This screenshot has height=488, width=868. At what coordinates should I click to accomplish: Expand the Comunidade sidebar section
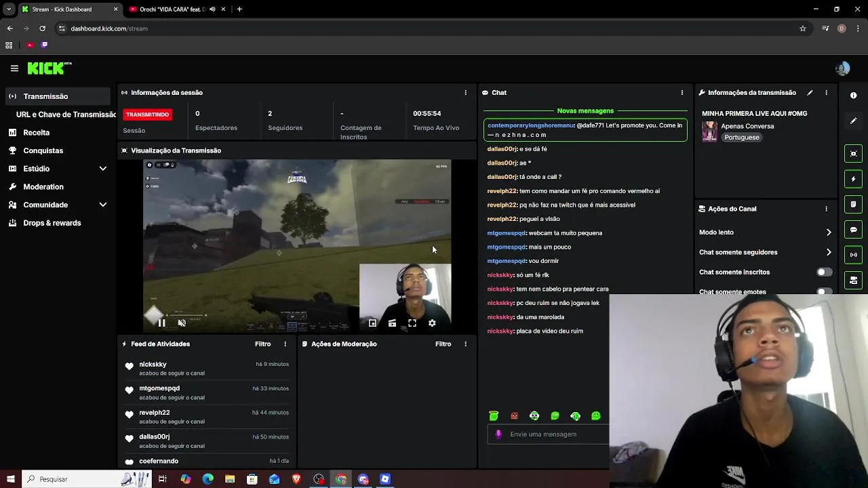tap(103, 205)
